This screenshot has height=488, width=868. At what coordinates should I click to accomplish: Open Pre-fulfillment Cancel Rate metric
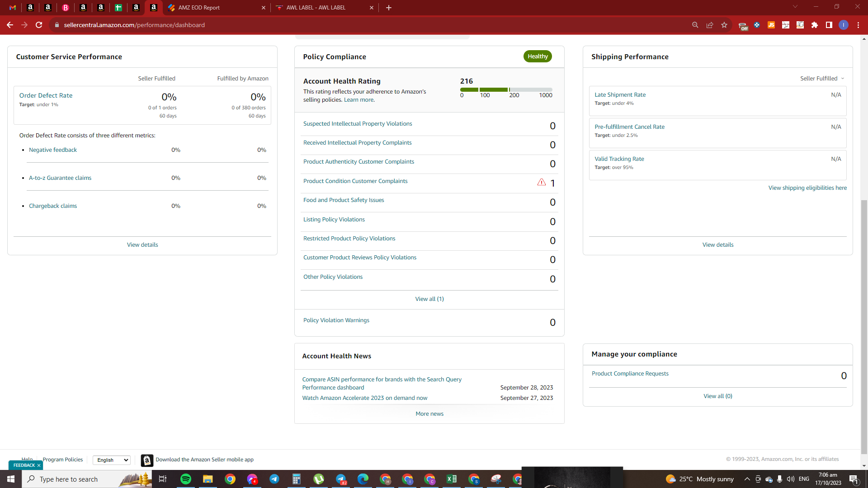click(x=629, y=127)
